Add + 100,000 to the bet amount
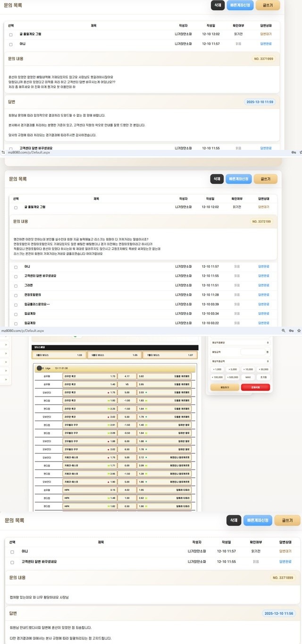 [217, 377]
